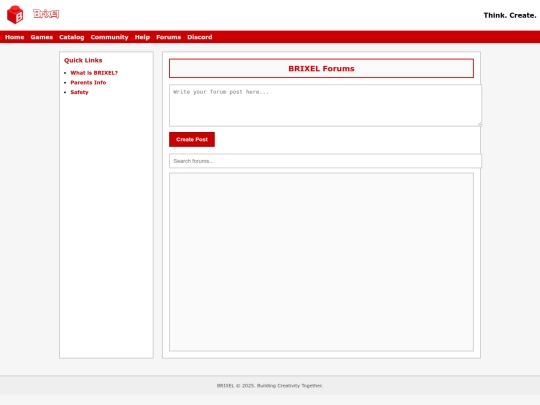The image size is (540, 405).
Task: Open the Safety quick link
Action: pyautogui.click(x=79, y=92)
